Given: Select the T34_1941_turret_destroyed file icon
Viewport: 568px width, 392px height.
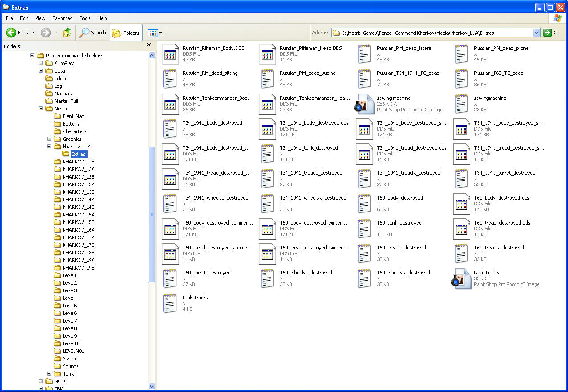Looking at the screenshot, I should tap(462, 179).
